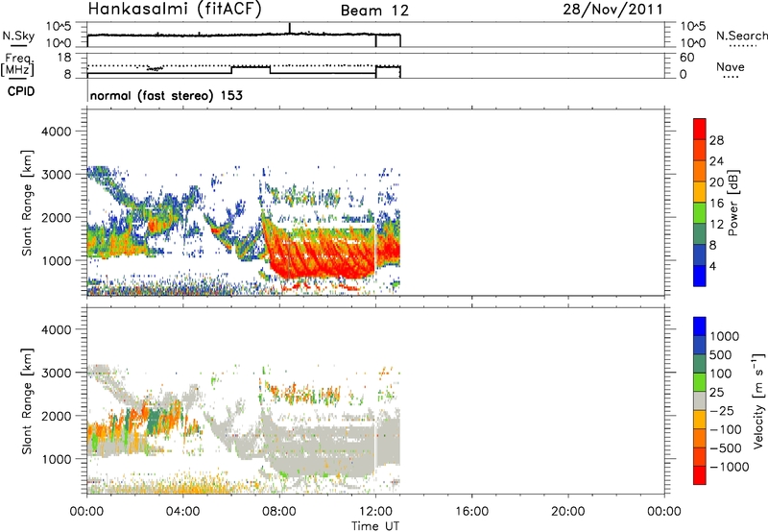The height and width of the screenshot is (532, 768).
Task: Click the 08:00 time tick label
Action: pyautogui.click(x=279, y=512)
